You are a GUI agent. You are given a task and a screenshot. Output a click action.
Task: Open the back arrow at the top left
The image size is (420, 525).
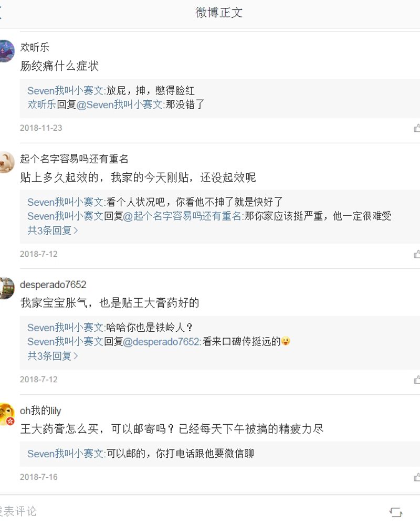click(3, 13)
